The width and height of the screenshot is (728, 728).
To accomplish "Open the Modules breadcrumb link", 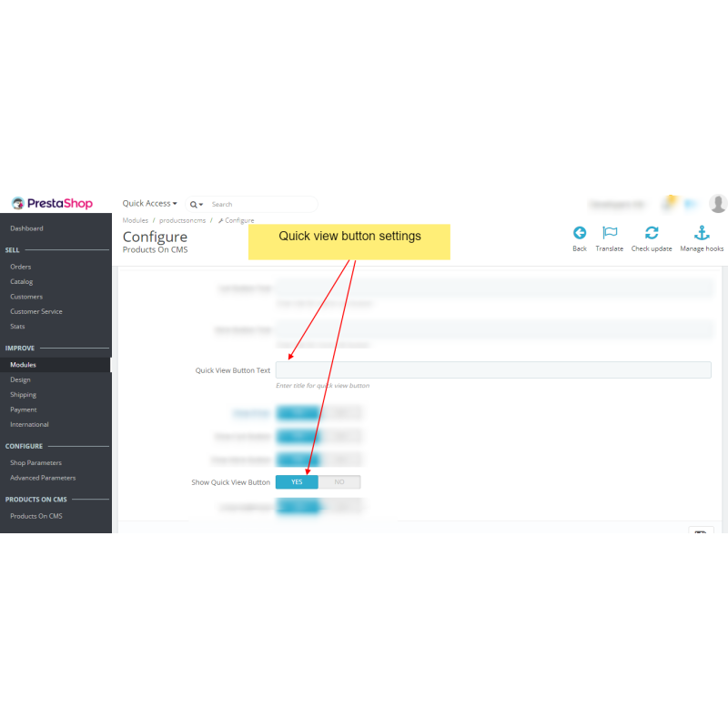I will pos(135,220).
